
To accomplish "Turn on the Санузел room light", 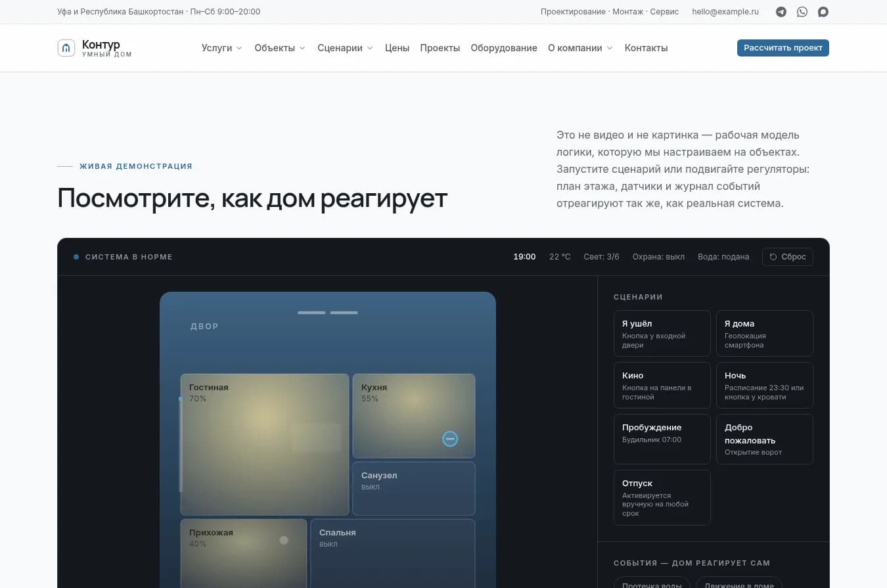I will click(x=414, y=489).
